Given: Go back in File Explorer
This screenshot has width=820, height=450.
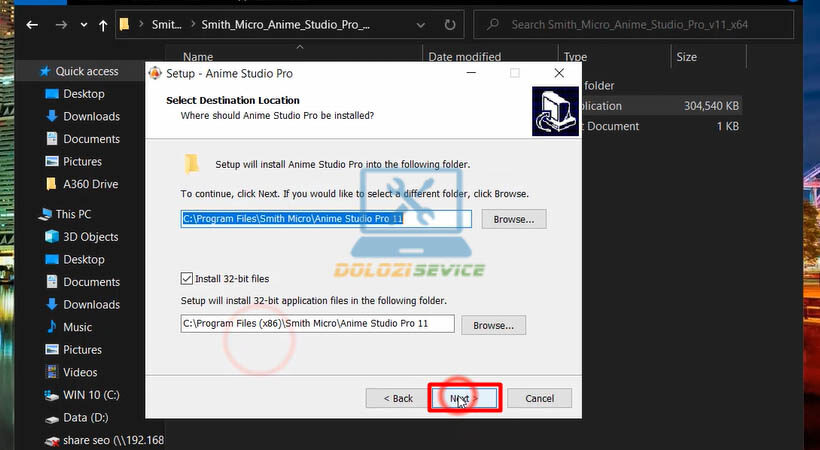Looking at the screenshot, I should coord(32,25).
